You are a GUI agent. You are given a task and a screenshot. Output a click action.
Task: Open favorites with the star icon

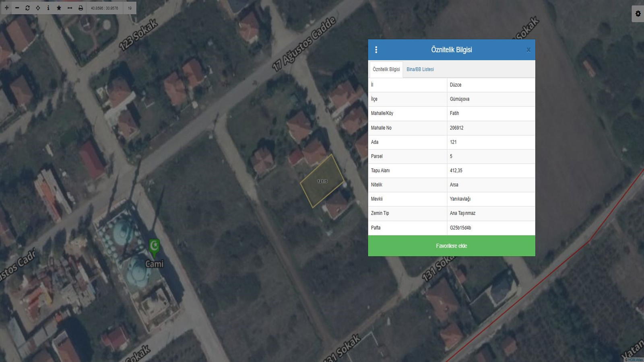point(59,8)
